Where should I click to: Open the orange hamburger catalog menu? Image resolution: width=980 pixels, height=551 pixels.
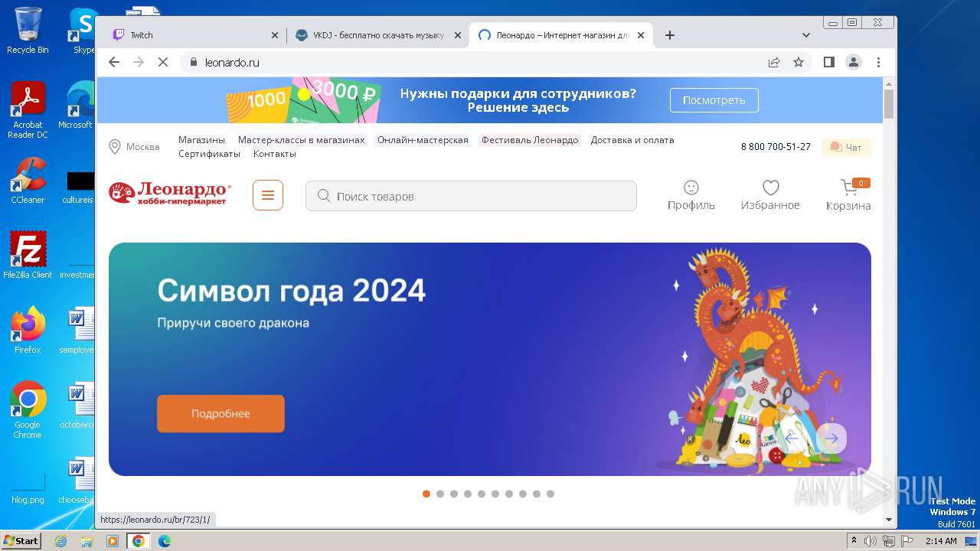tap(268, 195)
